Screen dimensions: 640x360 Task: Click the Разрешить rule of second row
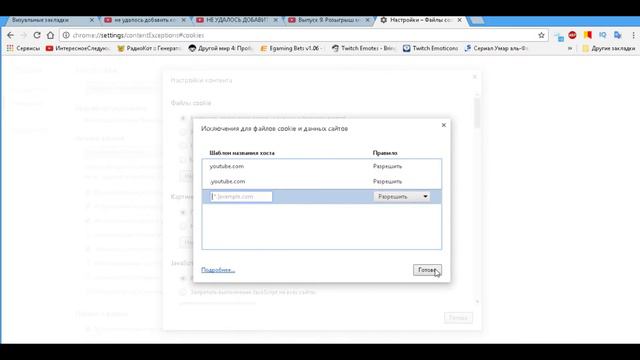pos(387,181)
